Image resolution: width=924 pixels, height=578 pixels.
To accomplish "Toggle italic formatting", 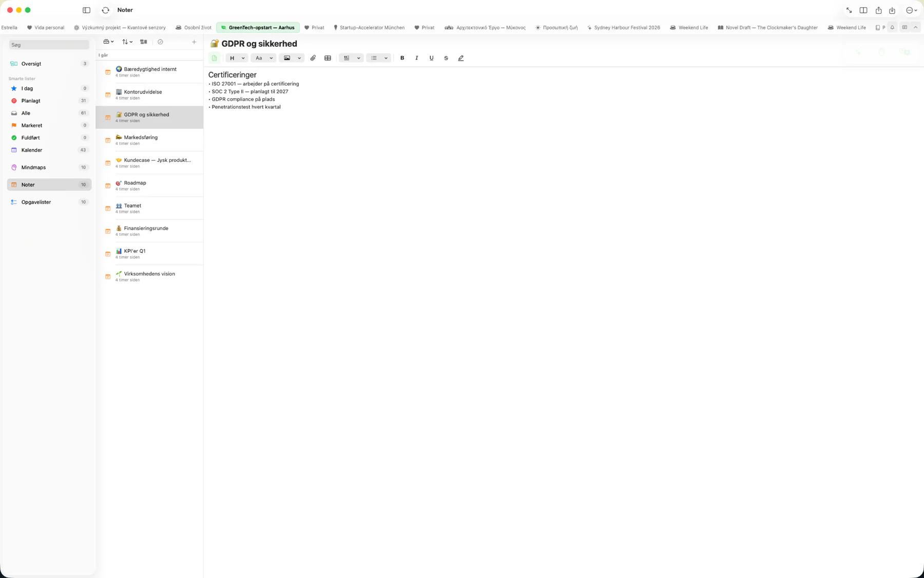I will tap(417, 58).
